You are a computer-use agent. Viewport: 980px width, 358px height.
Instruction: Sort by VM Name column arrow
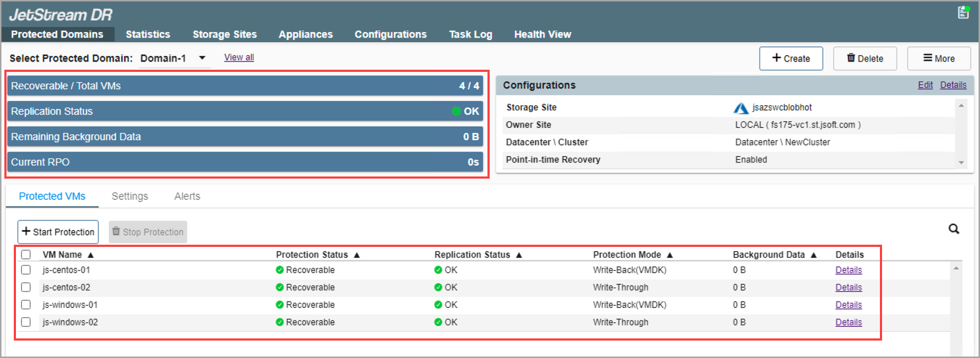tap(91, 255)
